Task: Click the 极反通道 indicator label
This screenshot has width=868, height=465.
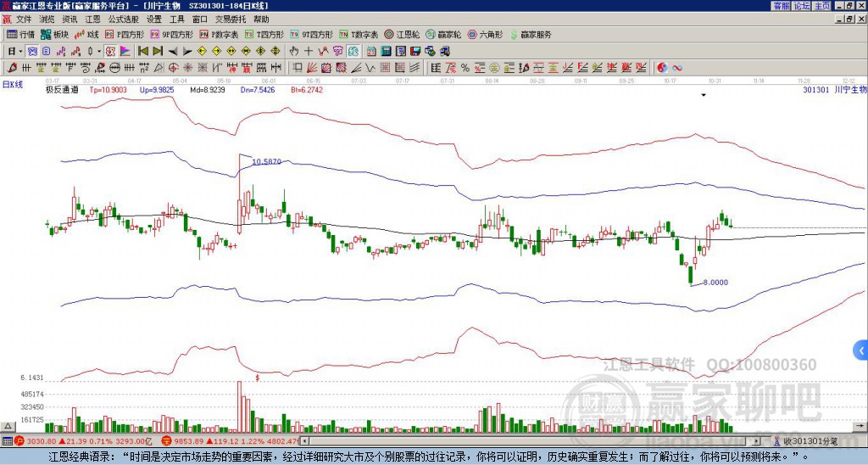Action: pos(62,89)
